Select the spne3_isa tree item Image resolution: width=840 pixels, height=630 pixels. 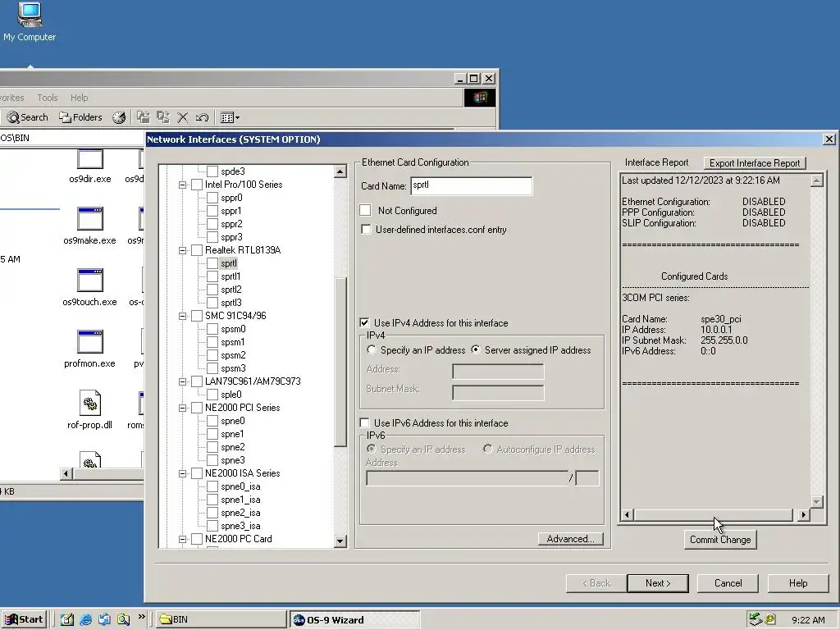point(240,526)
